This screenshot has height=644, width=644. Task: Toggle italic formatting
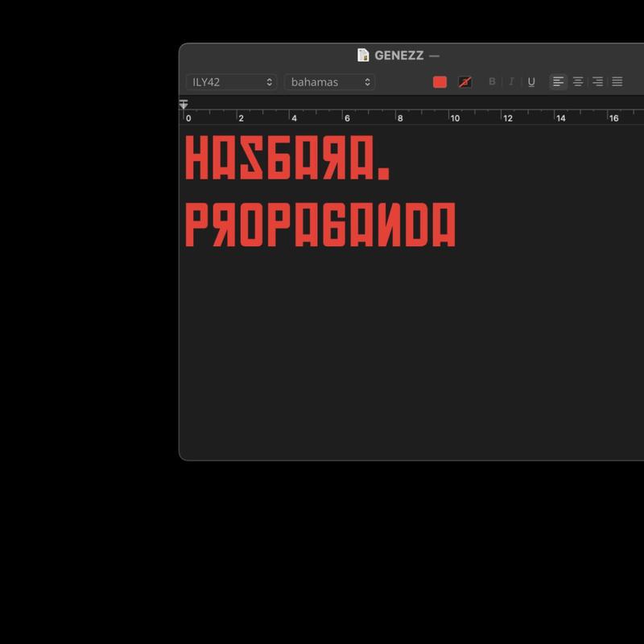[x=511, y=82]
